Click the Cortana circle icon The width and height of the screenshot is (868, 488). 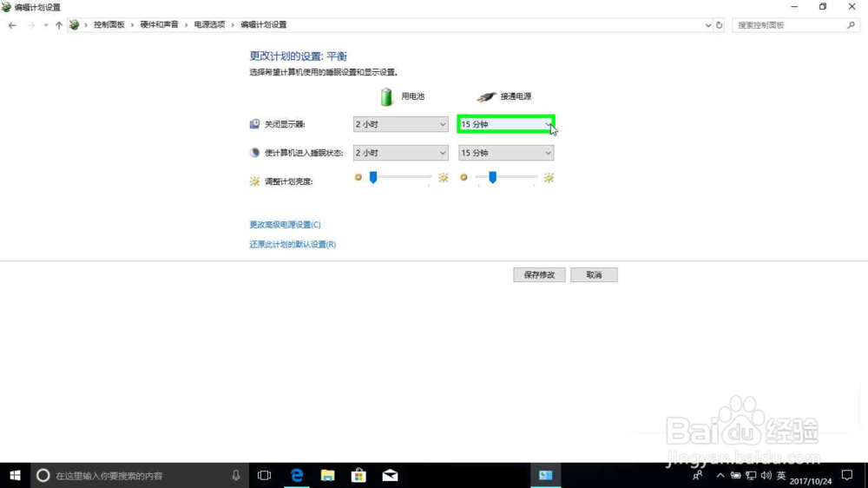(43, 475)
